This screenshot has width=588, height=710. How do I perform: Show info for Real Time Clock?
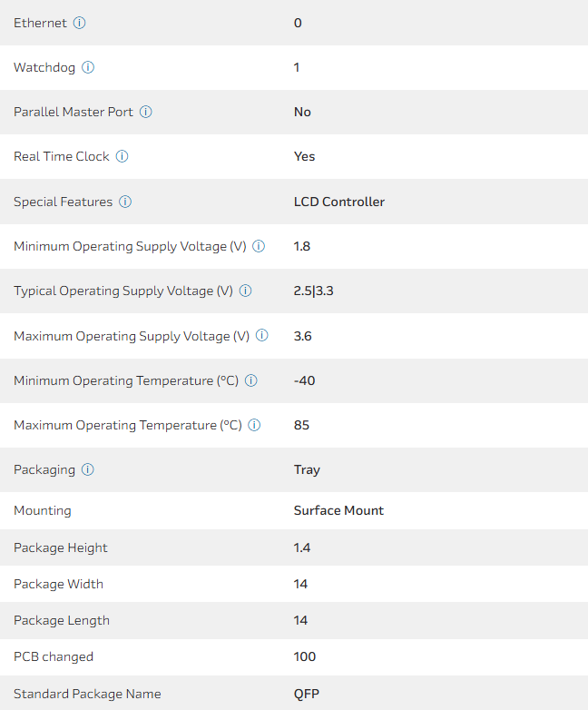(122, 156)
